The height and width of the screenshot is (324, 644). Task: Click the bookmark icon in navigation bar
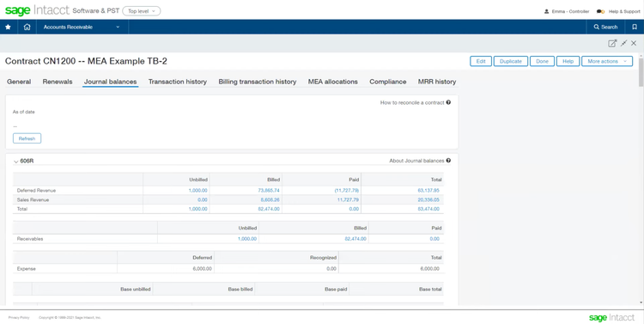point(635,27)
